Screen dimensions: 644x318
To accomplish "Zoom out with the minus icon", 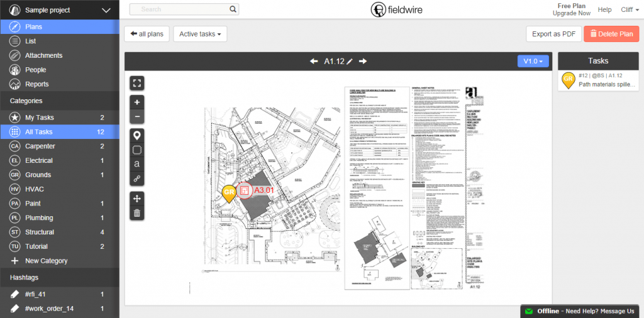I will 137,117.
